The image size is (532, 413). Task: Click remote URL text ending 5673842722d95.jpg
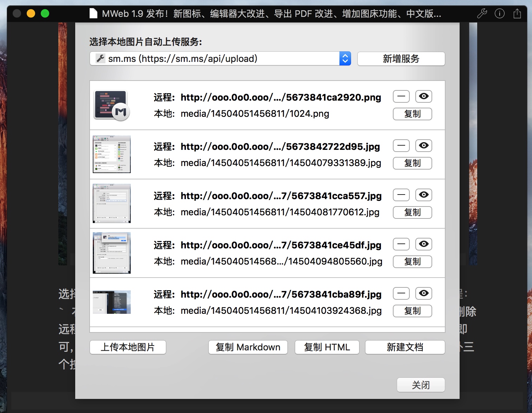(280, 147)
